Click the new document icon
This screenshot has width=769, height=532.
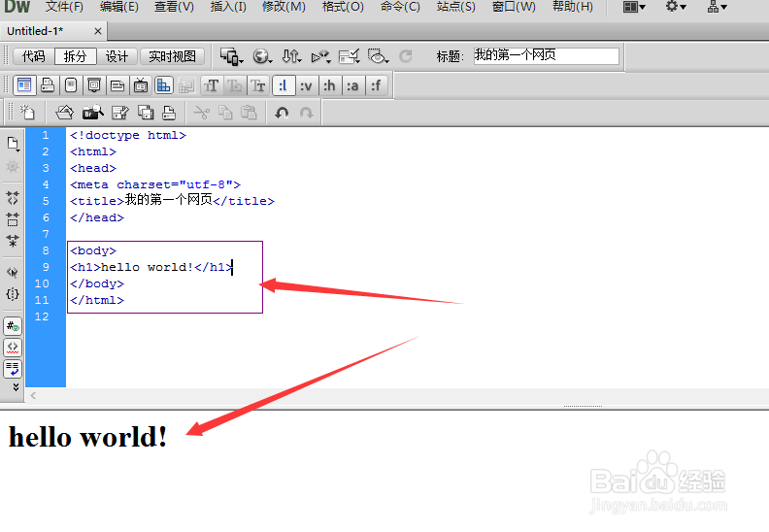click(27, 113)
